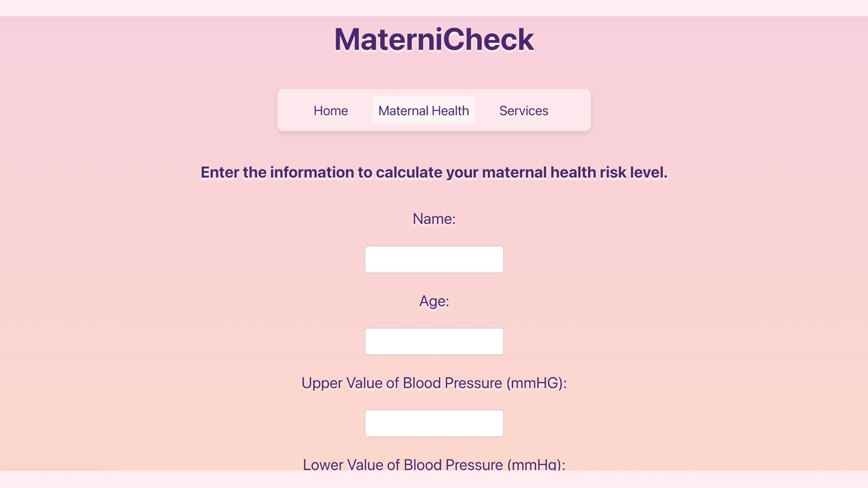Click the maternal health risk instructions heading
The width and height of the screenshot is (868, 488).
tap(434, 172)
